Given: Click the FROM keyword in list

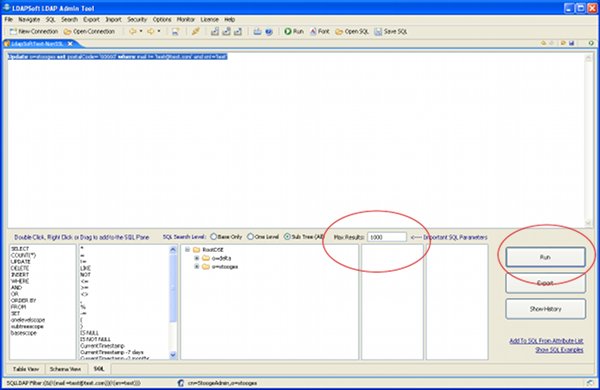Looking at the screenshot, I should coord(18,307).
